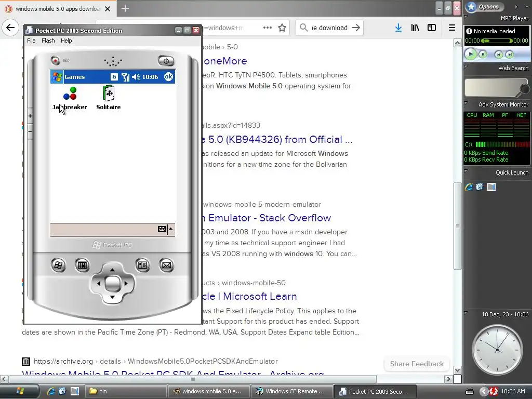This screenshot has width=532, height=399.
Task: Close the windows mobile 5.0 apps browser tab
Action: tap(108, 9)
